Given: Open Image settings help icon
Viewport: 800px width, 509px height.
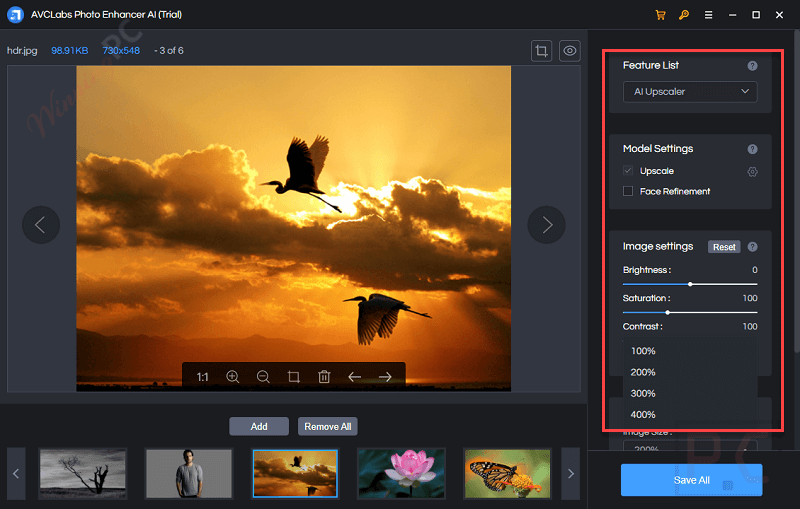Looking at the screenshot, I should coord(752,247).
